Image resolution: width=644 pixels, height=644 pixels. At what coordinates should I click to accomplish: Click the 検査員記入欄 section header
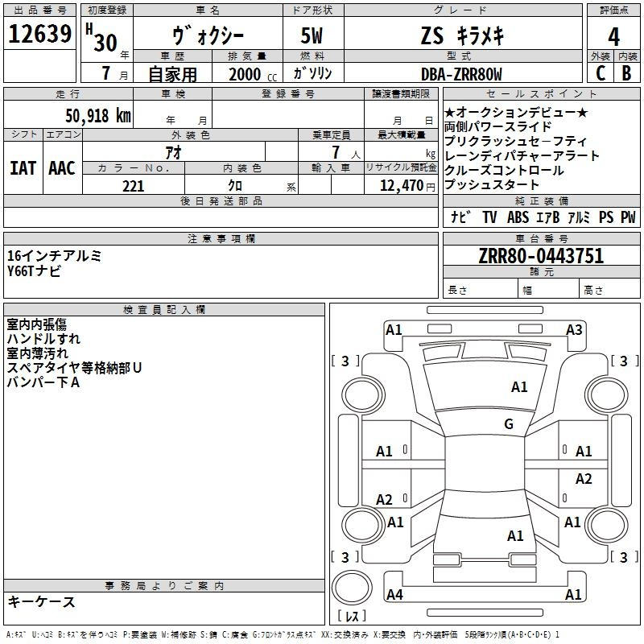point(164,310)
